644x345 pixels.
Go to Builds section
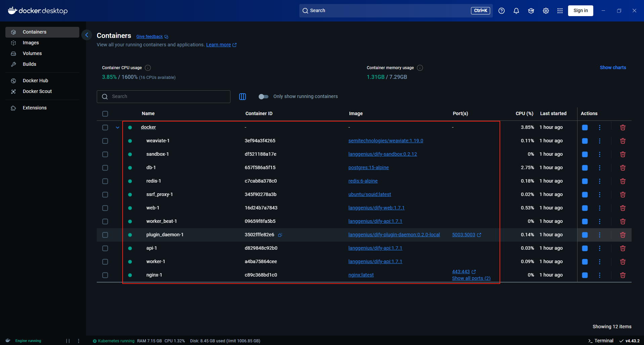tap(42, 64)
